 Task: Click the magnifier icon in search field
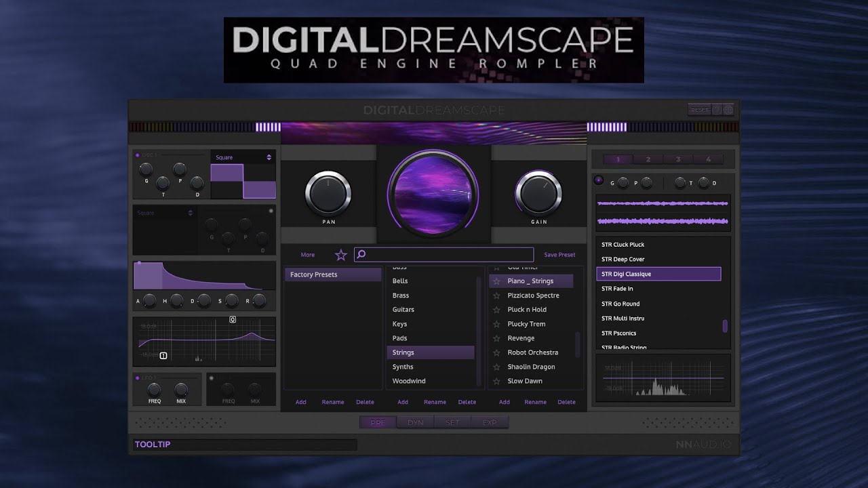tap(361, 255)
